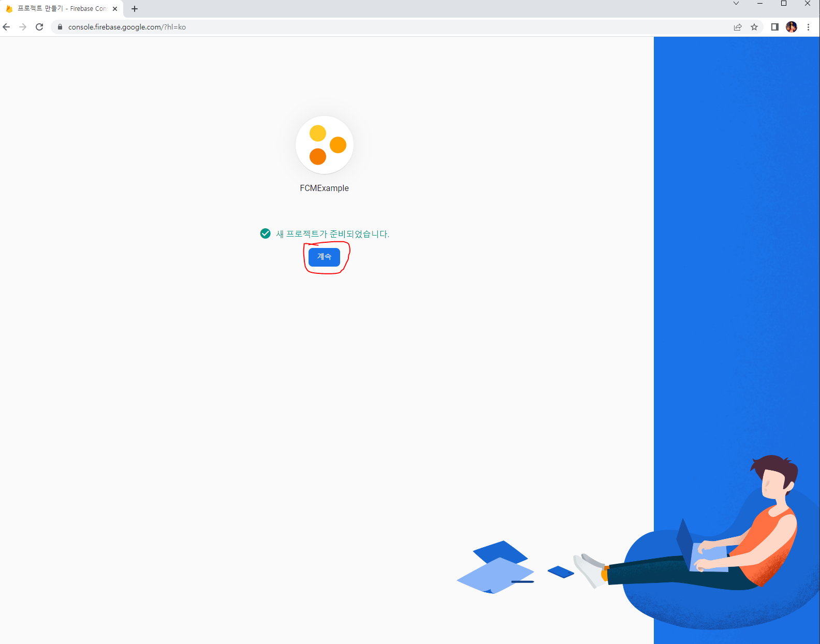Bookmark this page with star icon
Viewport: 820px width, 644px height.
point(754,27)
